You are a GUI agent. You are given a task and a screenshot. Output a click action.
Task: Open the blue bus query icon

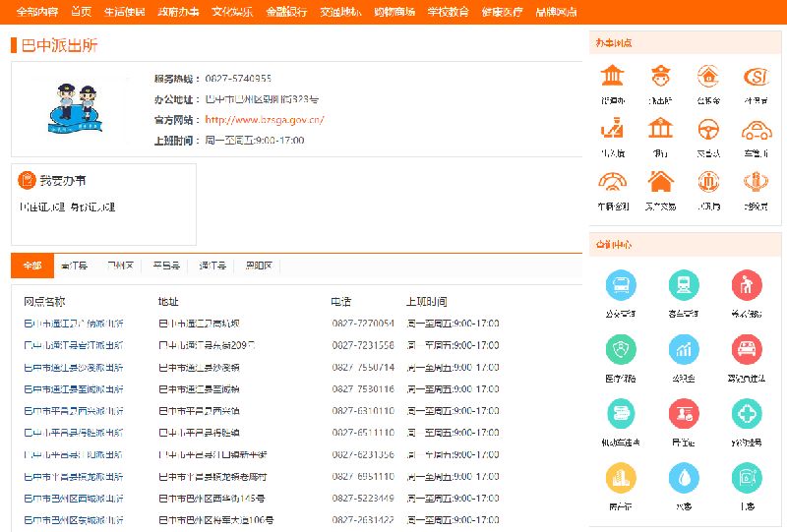point(621,285)
